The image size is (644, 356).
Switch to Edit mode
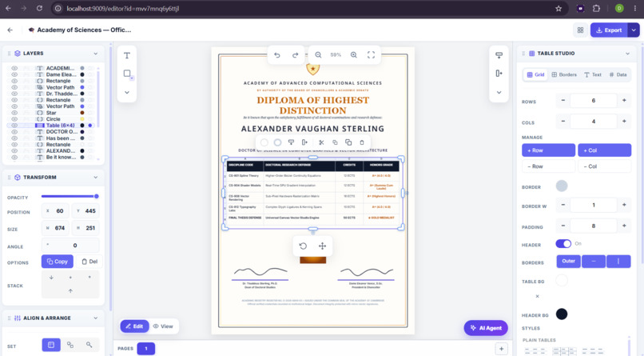point(135,326)
